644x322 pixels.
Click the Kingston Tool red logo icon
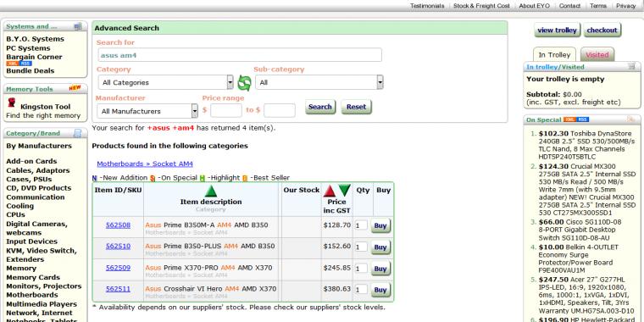point(12,103)
